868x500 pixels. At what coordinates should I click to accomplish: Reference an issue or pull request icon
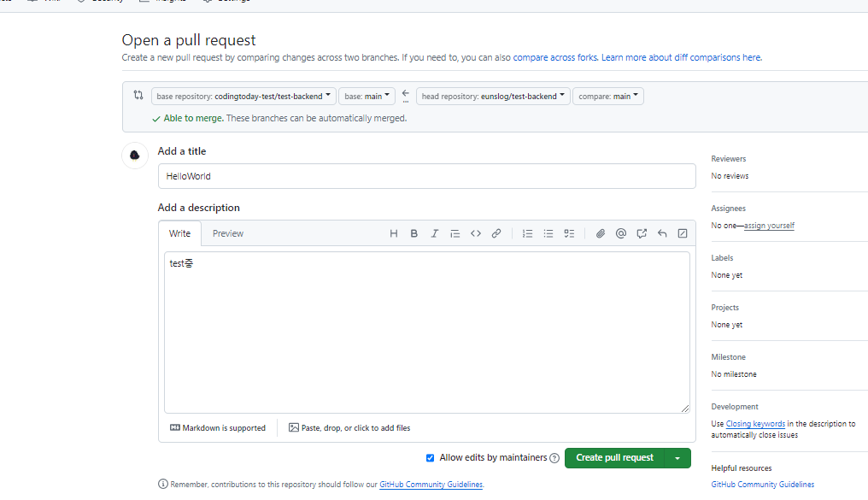tap(642, 233)
